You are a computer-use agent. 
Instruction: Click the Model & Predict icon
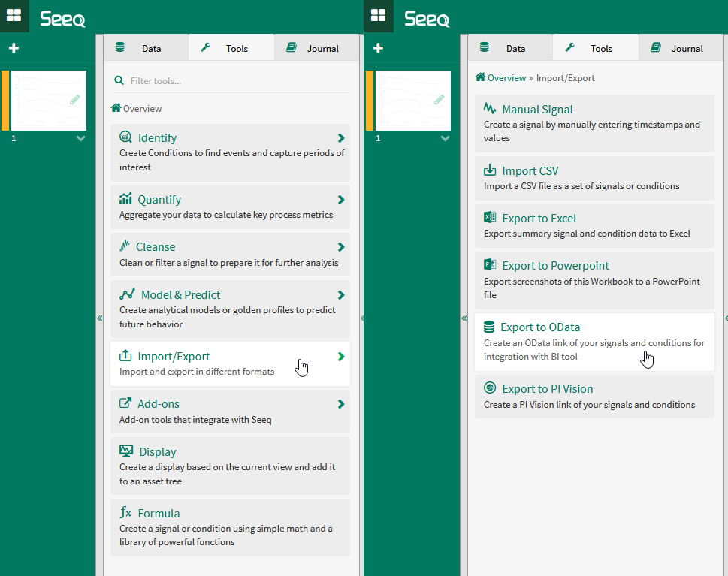click(x=127, y=294)
